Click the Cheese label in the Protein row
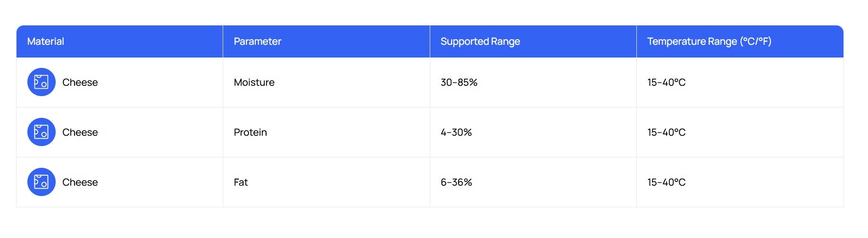Image resolution: width=868 pixels, height=238 pixels. coord(80,132)
